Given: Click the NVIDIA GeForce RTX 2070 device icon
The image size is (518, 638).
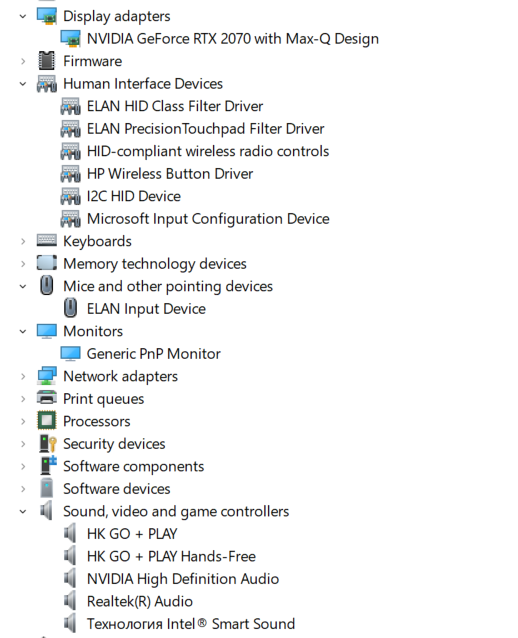Looking at the screenshot, I should pyautogui.click(x=70, y=39).
